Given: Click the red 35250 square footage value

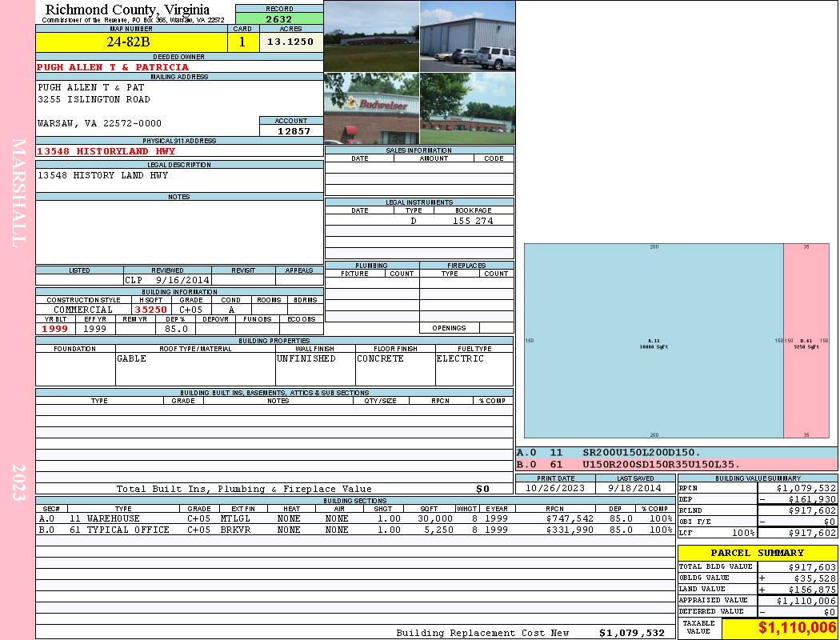Looking at the screenshot, I should point(150,310).
